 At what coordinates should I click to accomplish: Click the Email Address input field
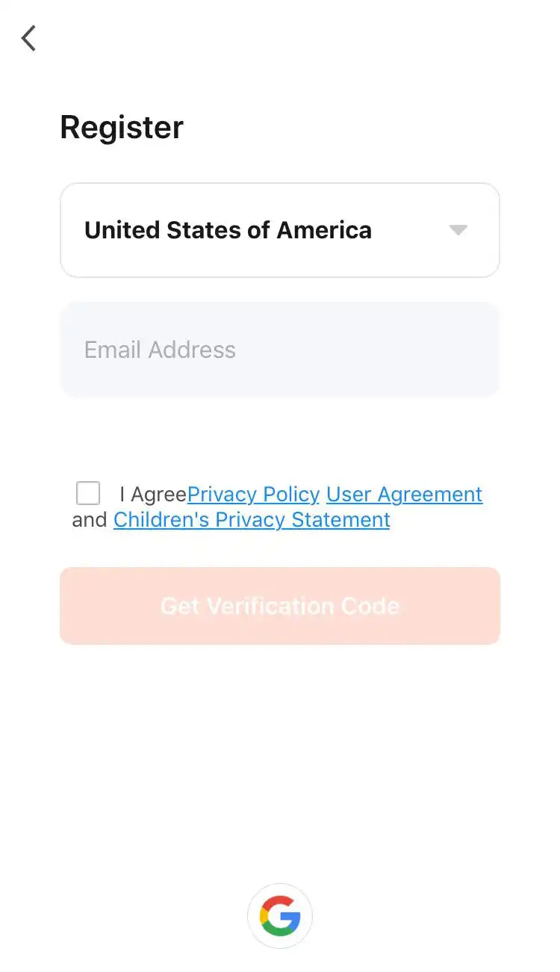tap(279, 350)
